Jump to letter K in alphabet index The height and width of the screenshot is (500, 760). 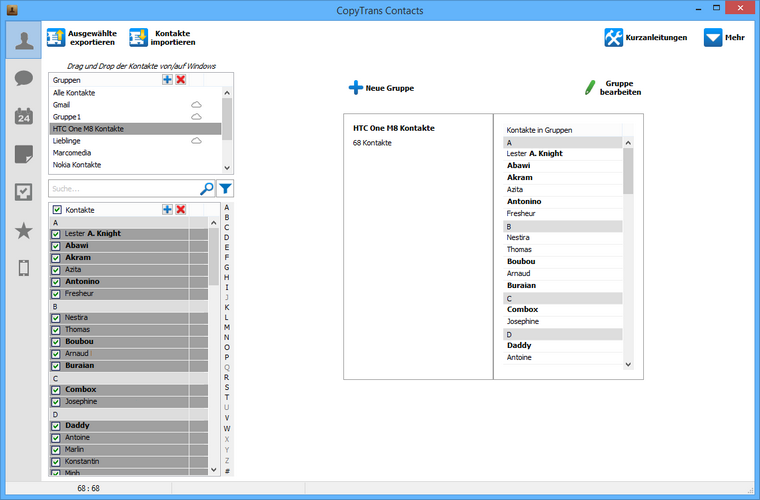tap(226, 307)
